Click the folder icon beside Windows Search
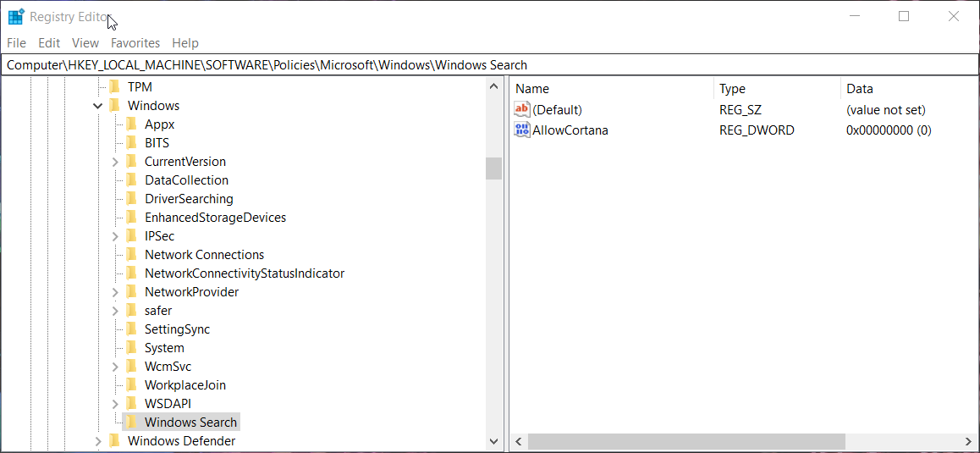Image resolution: width=980 pixels, height=453 pixels. pos(130,423)
